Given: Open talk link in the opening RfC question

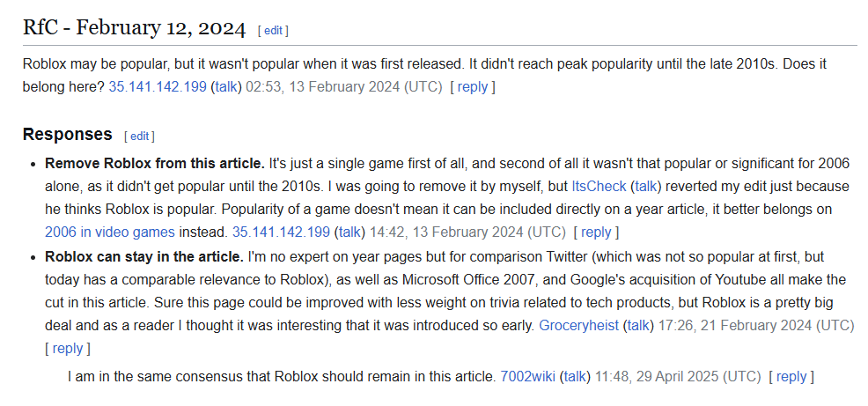Looking at the screenshot, I should tap(226, 87).
